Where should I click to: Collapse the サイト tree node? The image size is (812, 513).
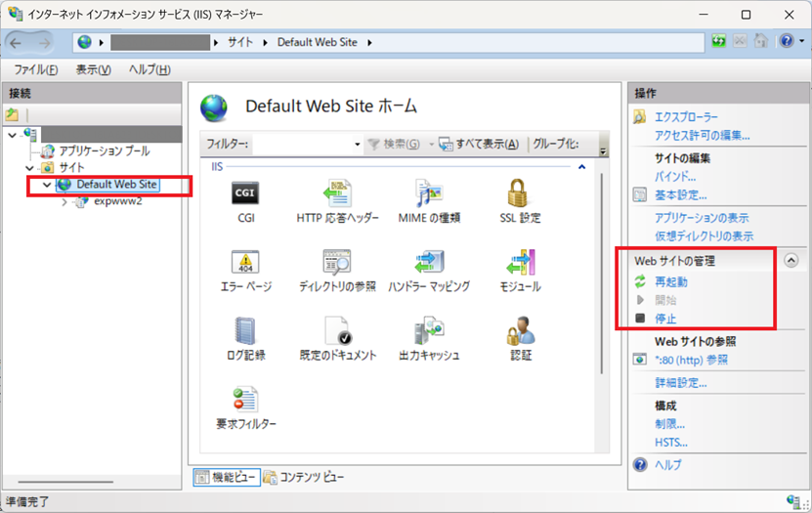(29, 168)
